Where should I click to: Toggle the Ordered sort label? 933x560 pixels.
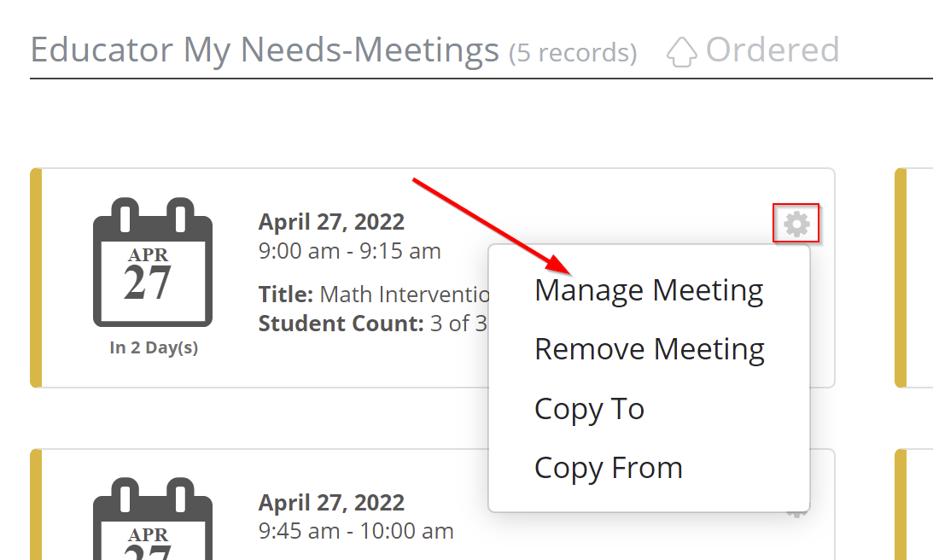point(772,50)
